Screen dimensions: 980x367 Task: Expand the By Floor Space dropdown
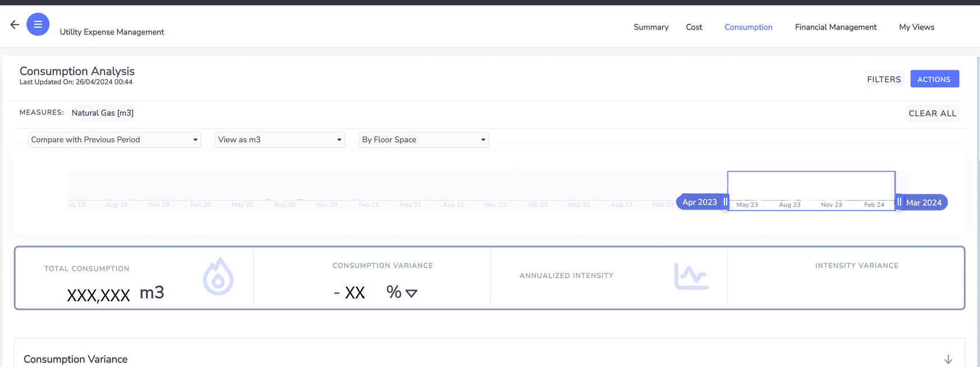[424, 140]
